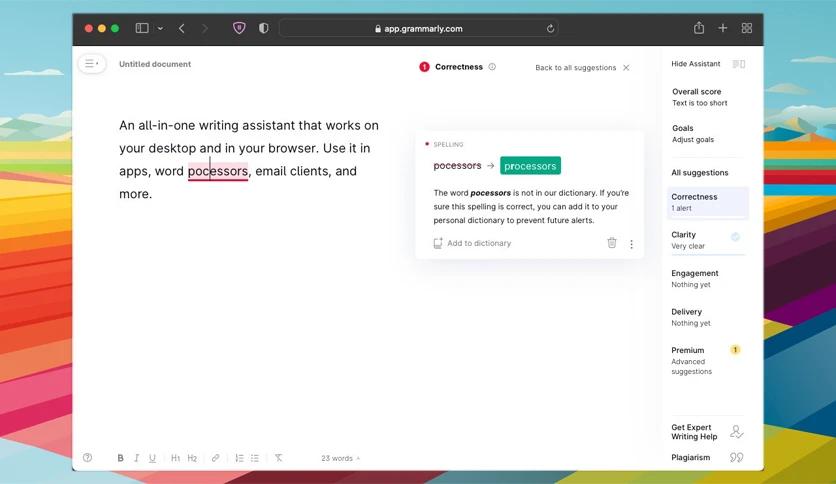This screenshot has width=836, height=484.
Task: Run the Plagiarism check
Action: (x=707, y=457)
